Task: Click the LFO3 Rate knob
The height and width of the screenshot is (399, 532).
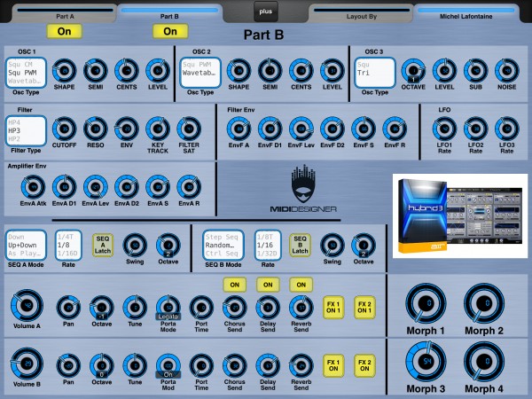Action: tap(507, 129)
